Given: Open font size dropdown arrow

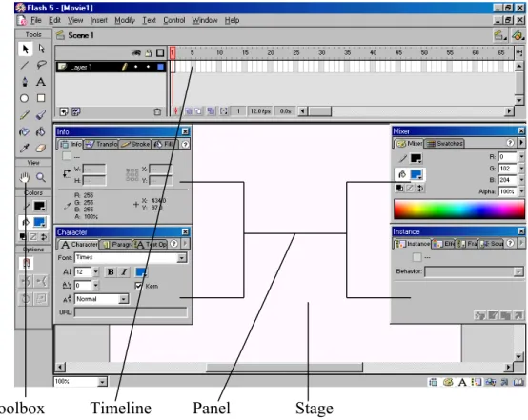Looking at the screenshot, I should 95,271.
